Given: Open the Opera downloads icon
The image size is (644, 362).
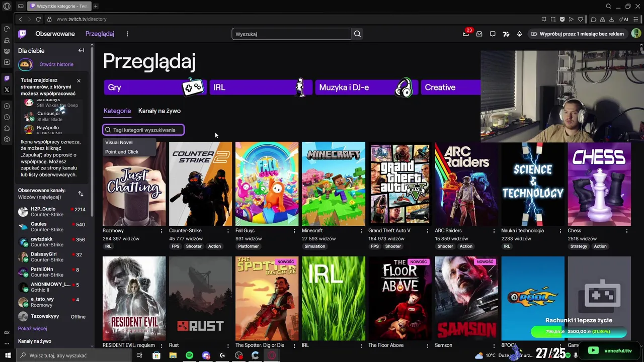Looking at the screenshot, I should click(611, 19).
